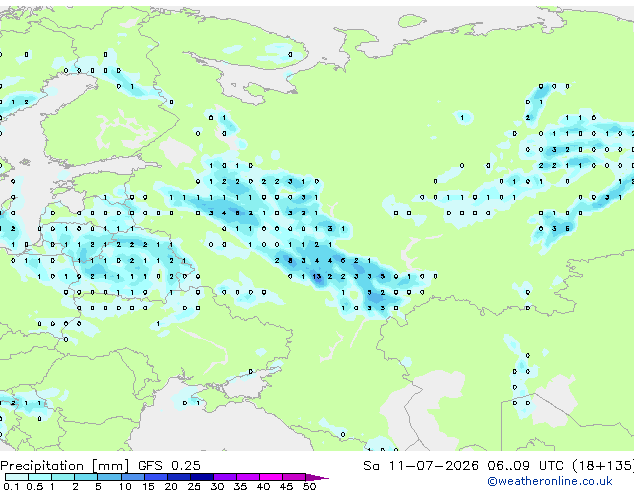Click the legend swatch for 30–35 mm

[x=224, y=477]
